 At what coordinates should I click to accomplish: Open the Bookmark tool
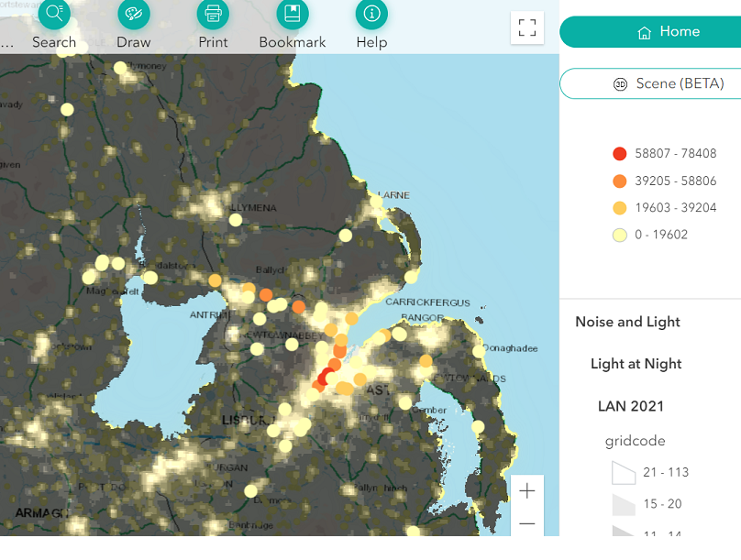click(292, 14)
